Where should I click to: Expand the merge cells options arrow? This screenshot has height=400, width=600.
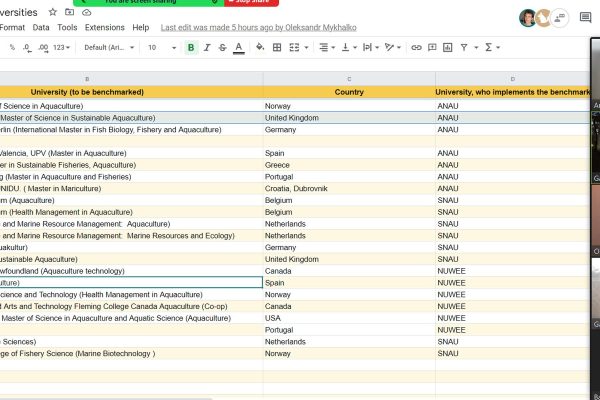coord(306,47)
